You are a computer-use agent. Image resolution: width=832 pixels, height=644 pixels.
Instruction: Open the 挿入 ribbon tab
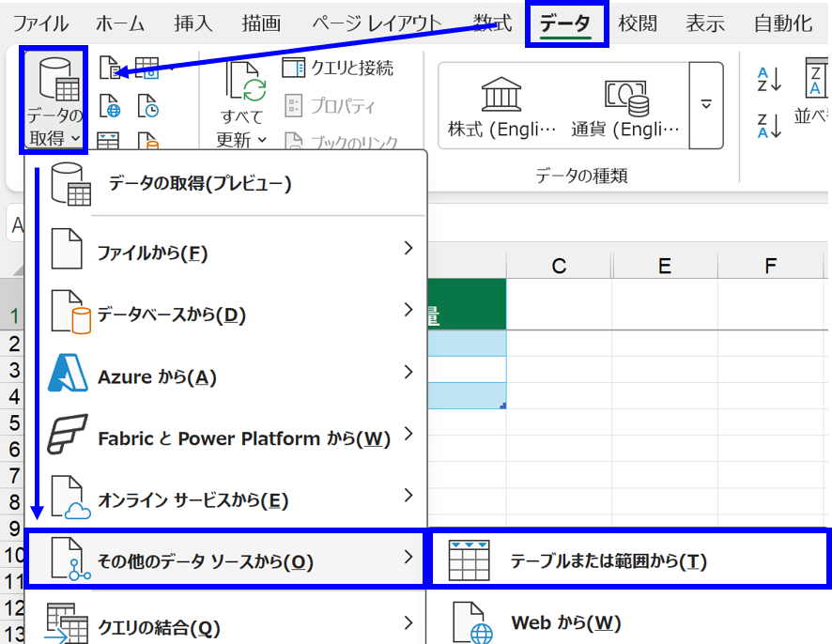[x=193, y=23]
